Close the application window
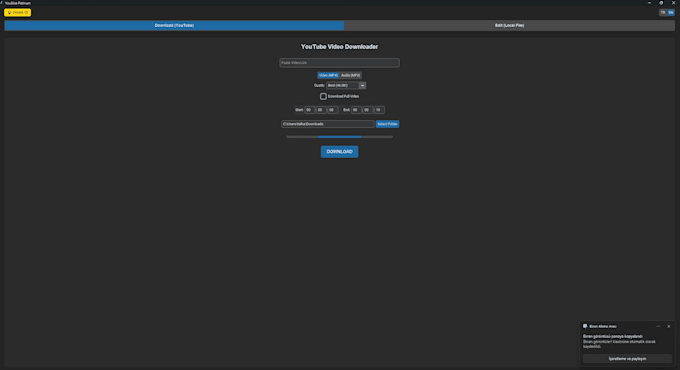 point(673,3)
